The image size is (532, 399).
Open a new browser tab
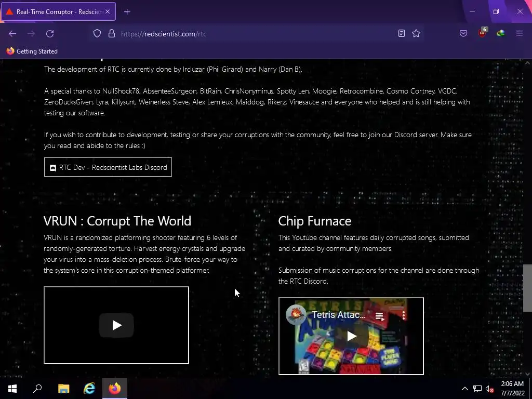pyautogui.click(x=127, y=12)
